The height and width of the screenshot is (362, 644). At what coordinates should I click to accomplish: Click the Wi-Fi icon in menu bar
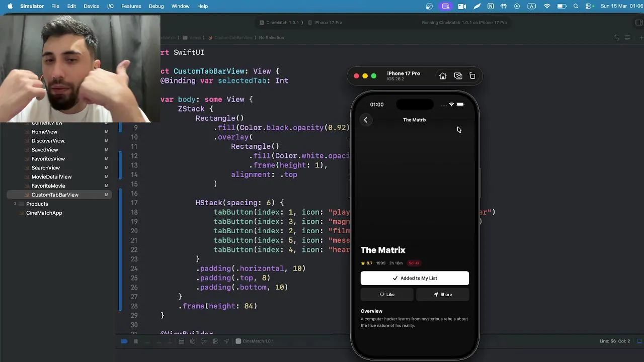pos(547,6)
